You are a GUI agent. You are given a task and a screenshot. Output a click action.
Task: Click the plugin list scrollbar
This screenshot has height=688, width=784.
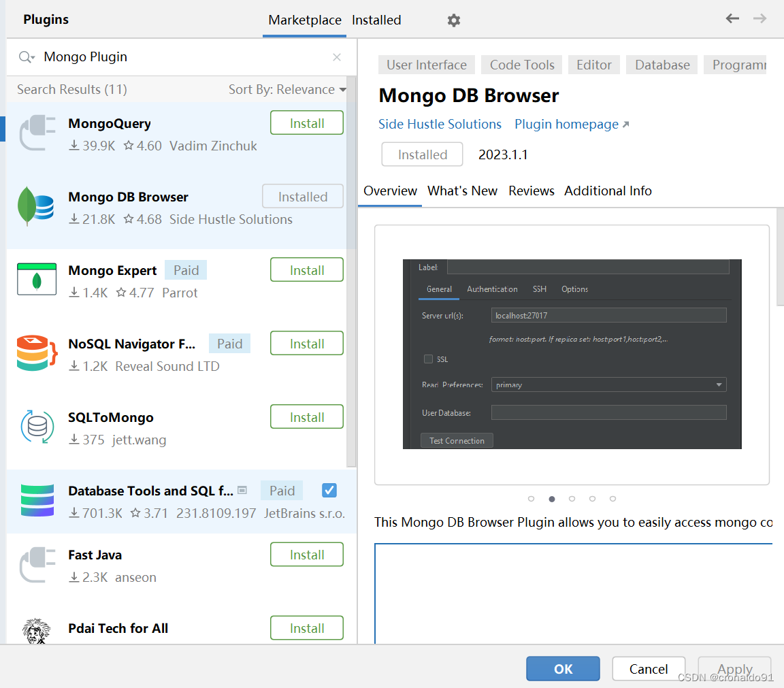(351, 272)
